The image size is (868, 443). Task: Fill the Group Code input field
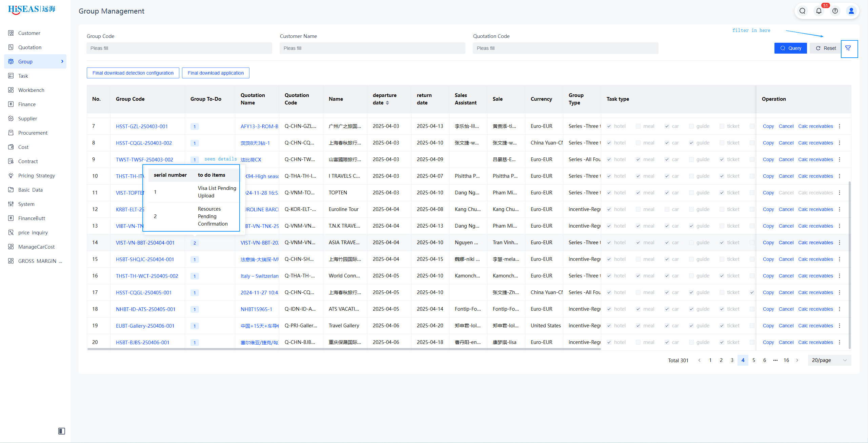coord(179,48)
